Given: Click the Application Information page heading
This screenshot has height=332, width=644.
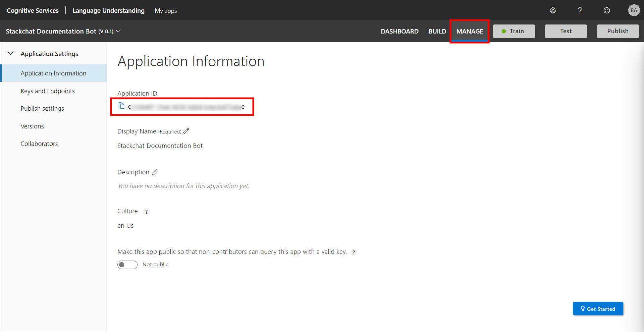Looking at the screenshot, I should pos(191,61).
